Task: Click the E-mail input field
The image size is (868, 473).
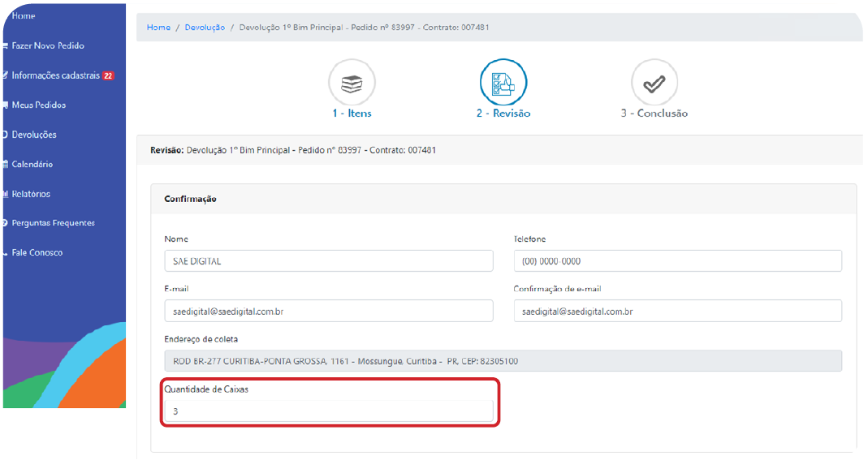Action: click(x=329, y=311)
